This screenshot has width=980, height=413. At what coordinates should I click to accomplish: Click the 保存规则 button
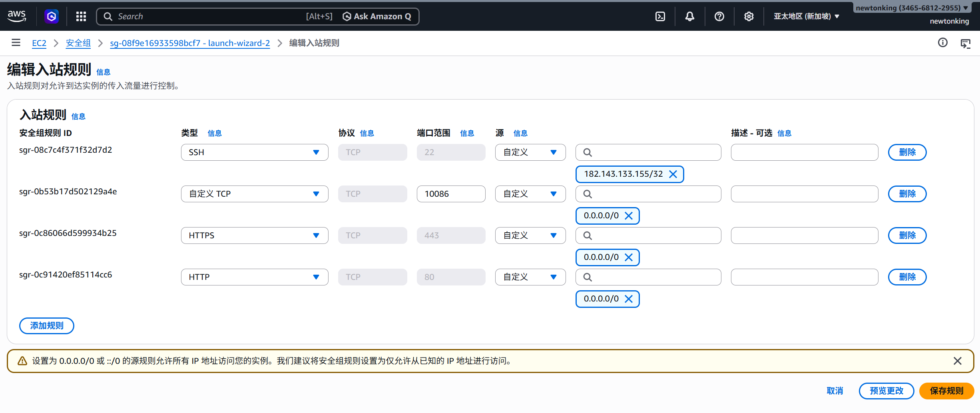click(946, 391)
